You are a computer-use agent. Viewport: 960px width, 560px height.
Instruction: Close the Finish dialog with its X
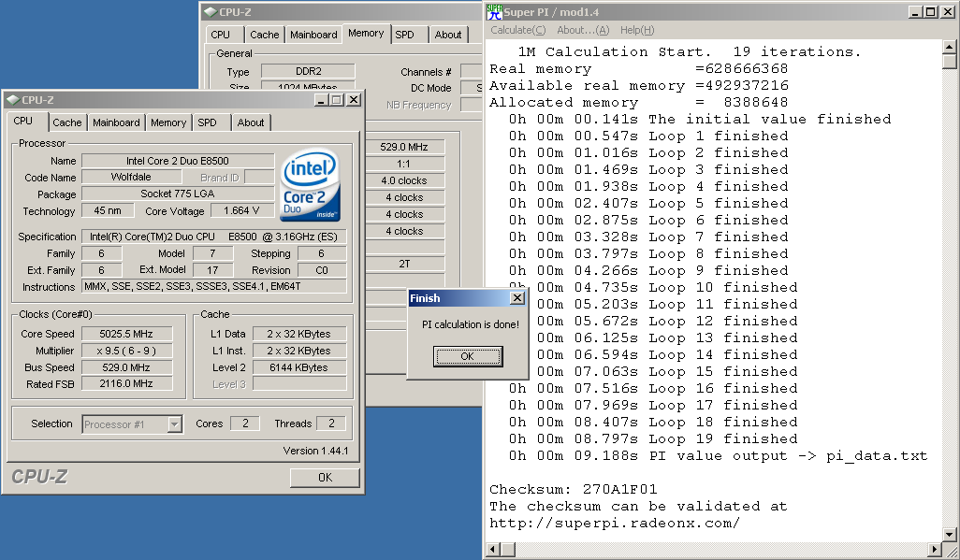coord(517,298)
